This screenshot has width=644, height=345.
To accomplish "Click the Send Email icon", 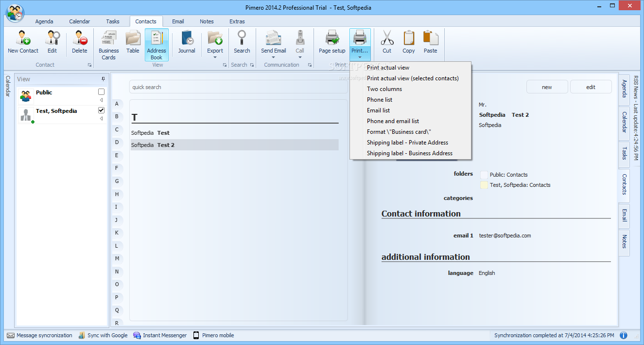I will pyautogui.click(x=274, y=38).
